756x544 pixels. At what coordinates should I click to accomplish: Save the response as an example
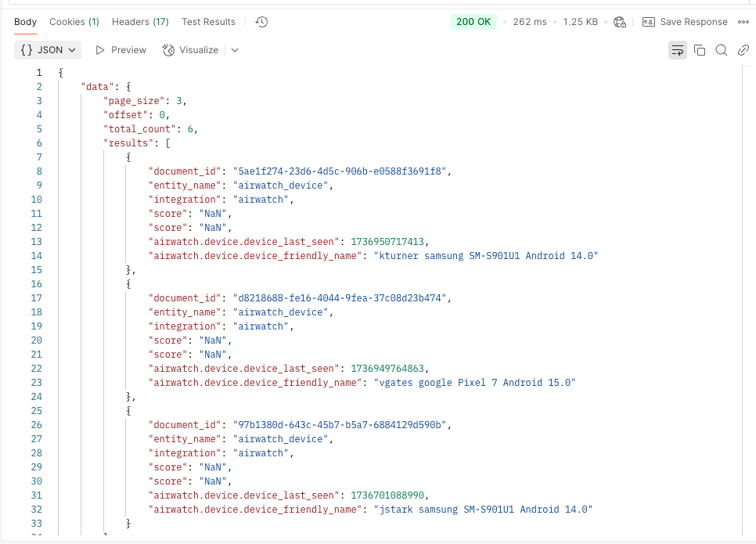click(x=685, y=21)
